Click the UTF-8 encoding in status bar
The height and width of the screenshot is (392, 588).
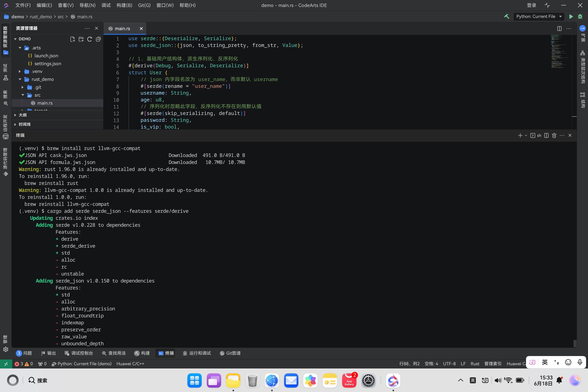[x=449, y=364]
